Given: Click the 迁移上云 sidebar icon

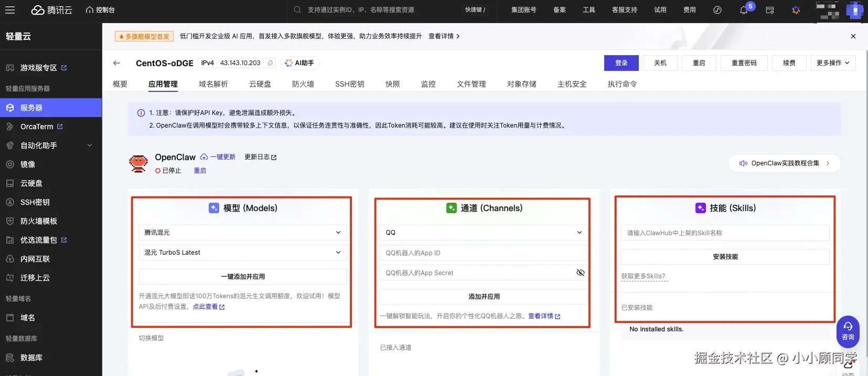Looking at the screenshot, I should [10, 278].
